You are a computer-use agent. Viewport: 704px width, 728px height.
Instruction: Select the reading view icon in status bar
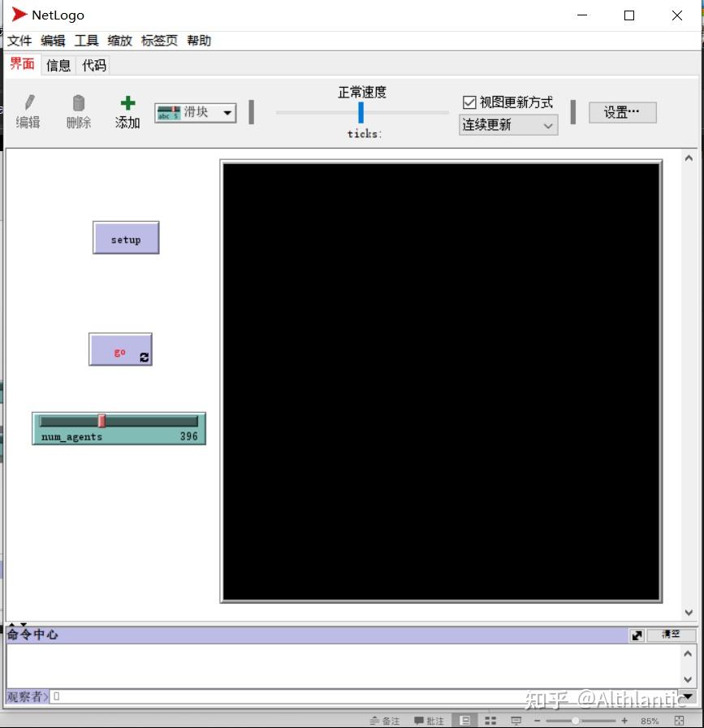click(464, 720)
